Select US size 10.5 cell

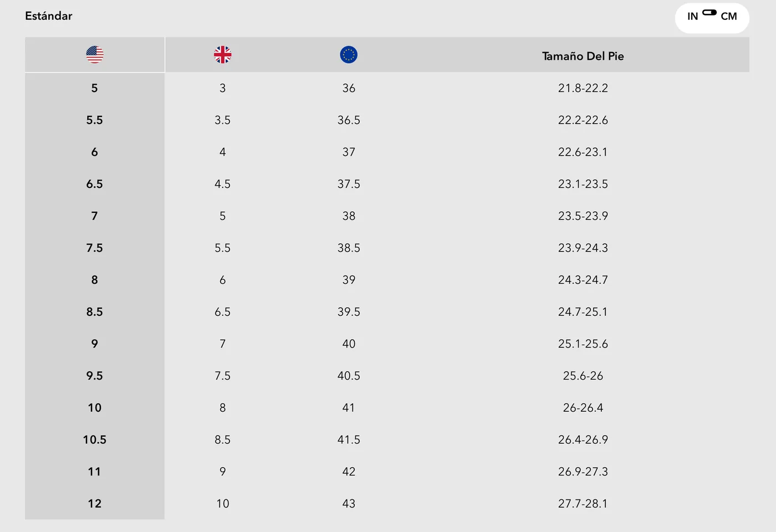[x=95, y=439]
